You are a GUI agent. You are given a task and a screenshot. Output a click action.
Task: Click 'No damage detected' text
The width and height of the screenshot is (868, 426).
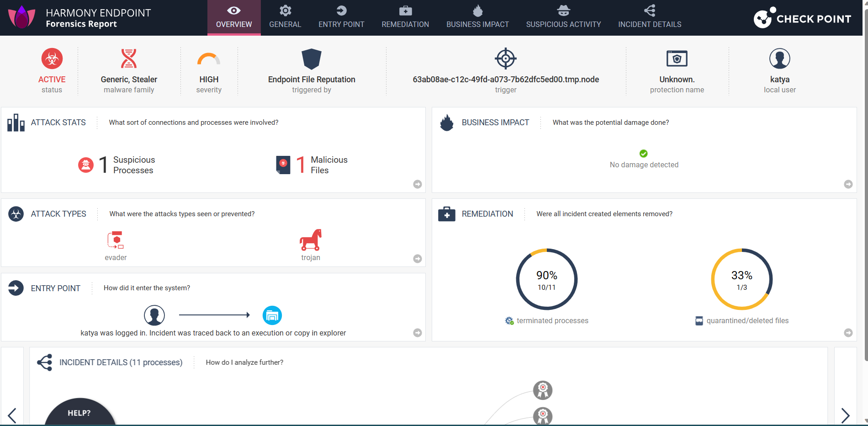tap(644, 165)
